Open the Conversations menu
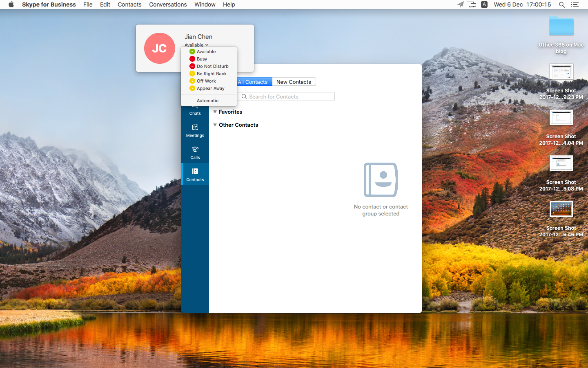The image size is (588, 368). point(168,4)
